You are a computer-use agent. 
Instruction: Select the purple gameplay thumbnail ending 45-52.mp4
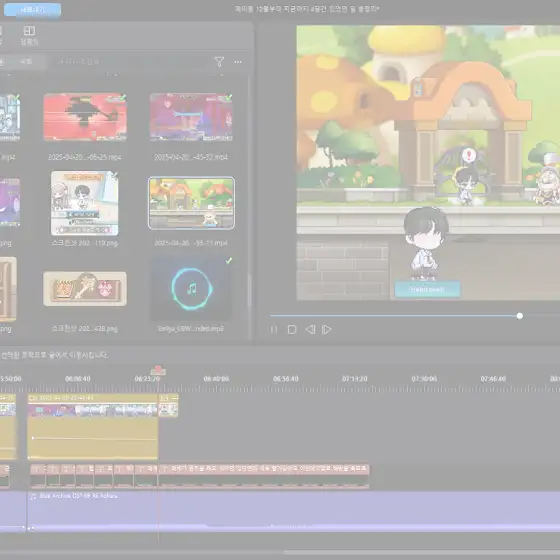pos(191,117)
